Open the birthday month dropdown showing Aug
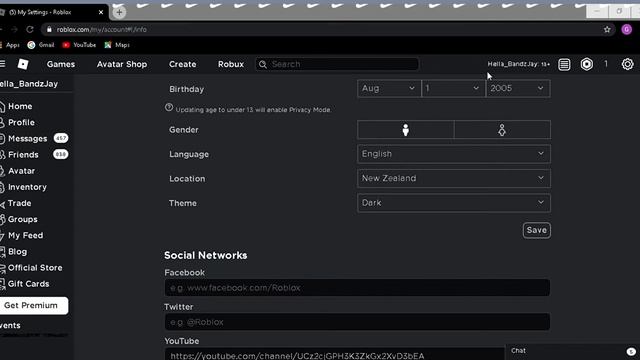Viewport: 640px width, 360px height. (x=389, y=88)
